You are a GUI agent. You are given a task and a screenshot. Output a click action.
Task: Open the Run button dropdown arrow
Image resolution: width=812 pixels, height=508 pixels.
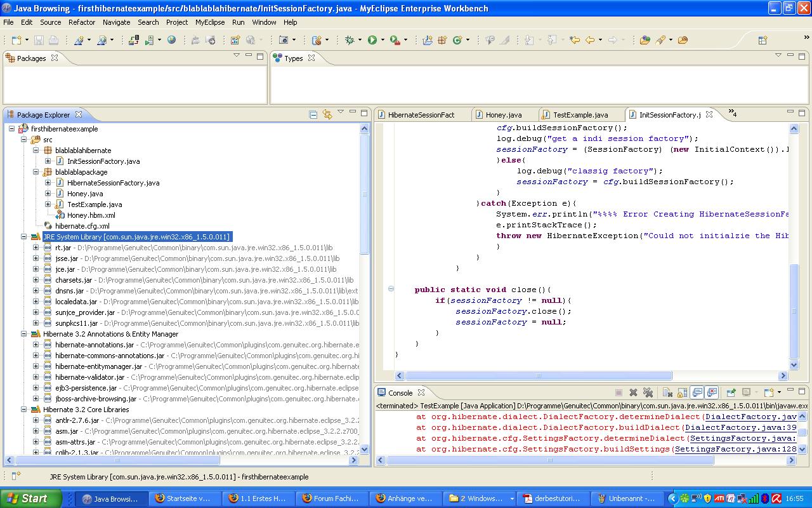(383, 40)
